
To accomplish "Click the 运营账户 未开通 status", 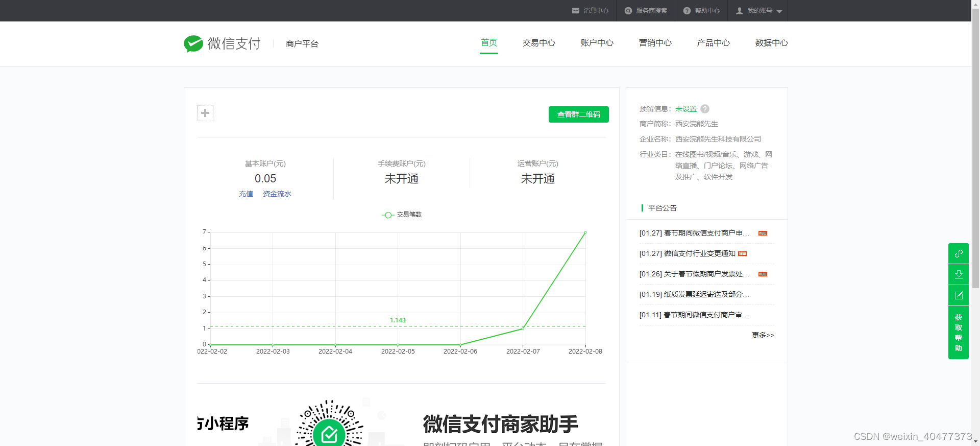I will 538,179.
